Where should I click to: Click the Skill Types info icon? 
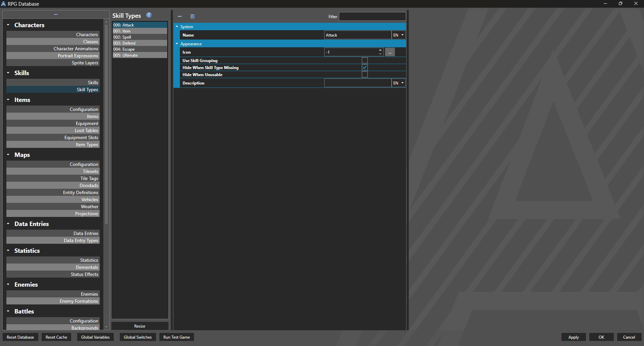[149, 15]
